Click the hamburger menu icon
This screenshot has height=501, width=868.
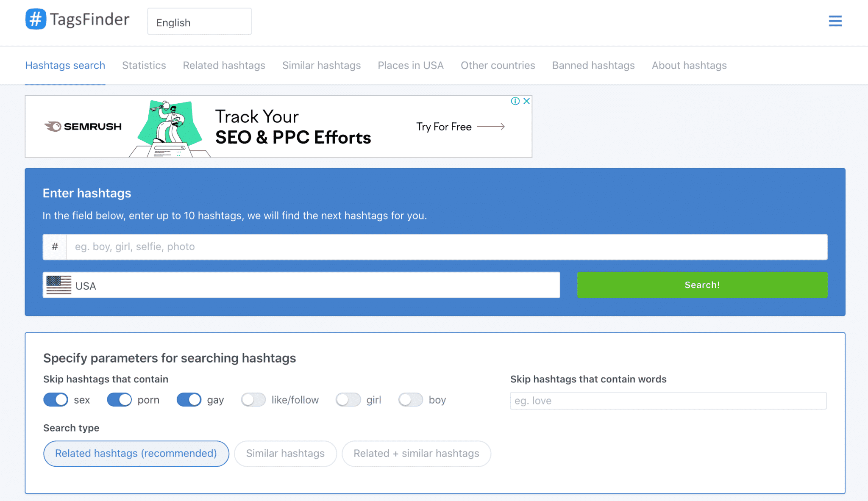[835, 22]
